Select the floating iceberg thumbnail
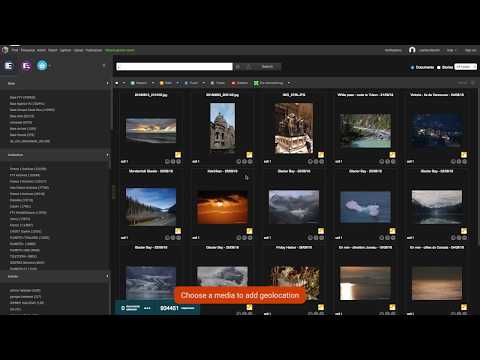 [365, 207]
